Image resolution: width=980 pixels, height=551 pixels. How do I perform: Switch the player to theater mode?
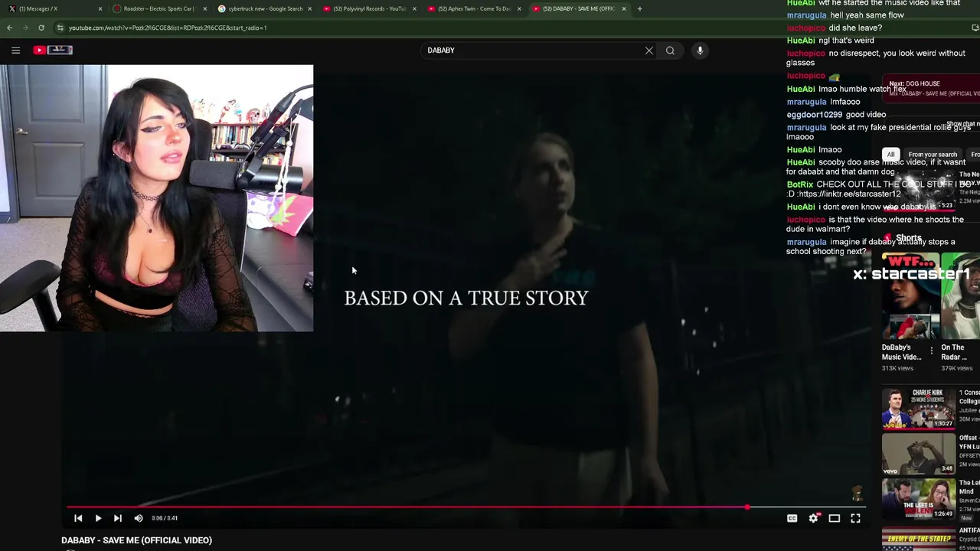pyautogui.click(x=835, y=518)
